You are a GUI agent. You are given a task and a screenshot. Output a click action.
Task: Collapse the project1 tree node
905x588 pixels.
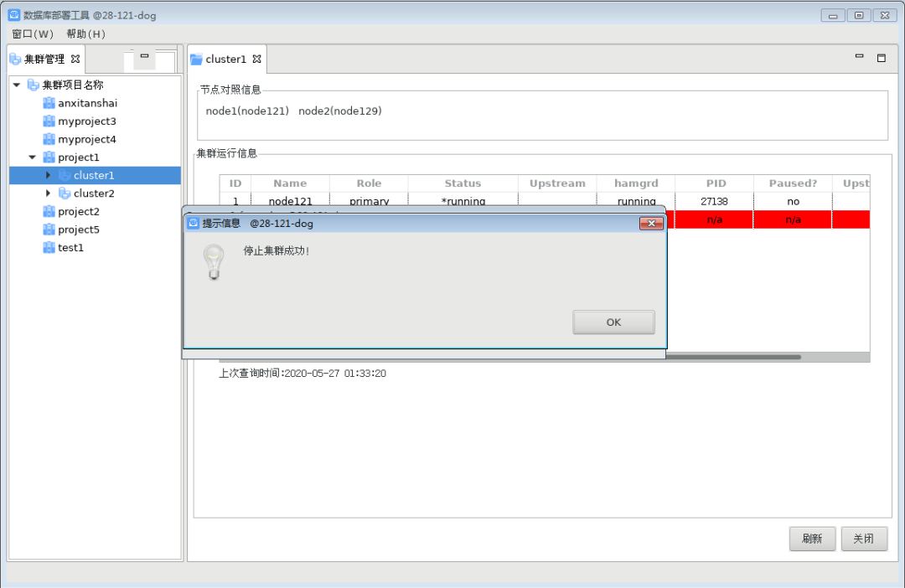coord(33,157)
